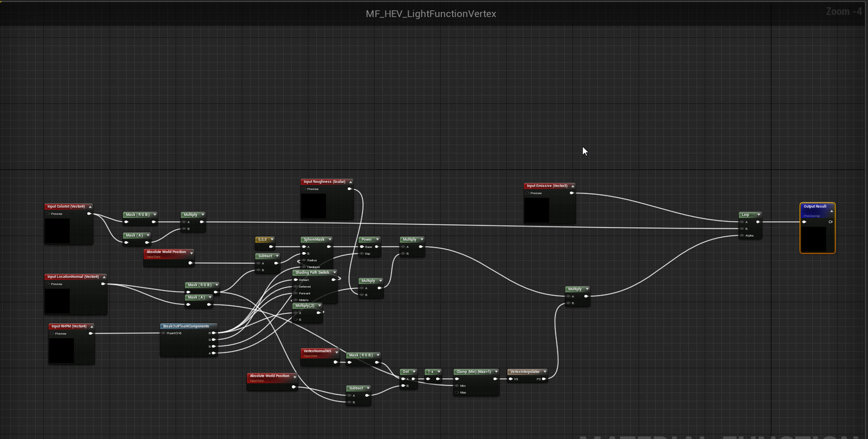
Task: Click the output pin of Input LocationNormal node
Action: [x=104, y=284]
